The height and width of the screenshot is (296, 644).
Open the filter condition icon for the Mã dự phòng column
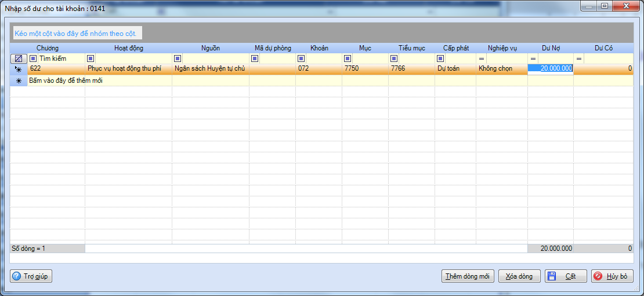pos(255,59)
